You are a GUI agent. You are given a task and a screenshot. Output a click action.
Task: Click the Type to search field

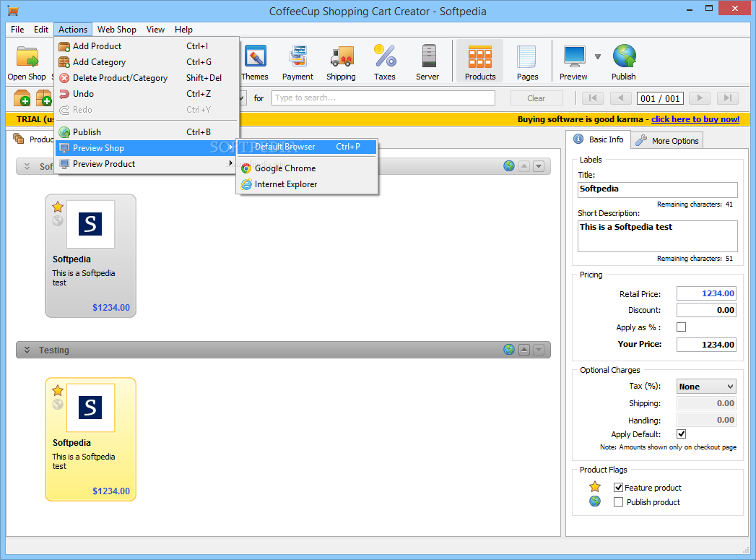(x=383, y=98)
